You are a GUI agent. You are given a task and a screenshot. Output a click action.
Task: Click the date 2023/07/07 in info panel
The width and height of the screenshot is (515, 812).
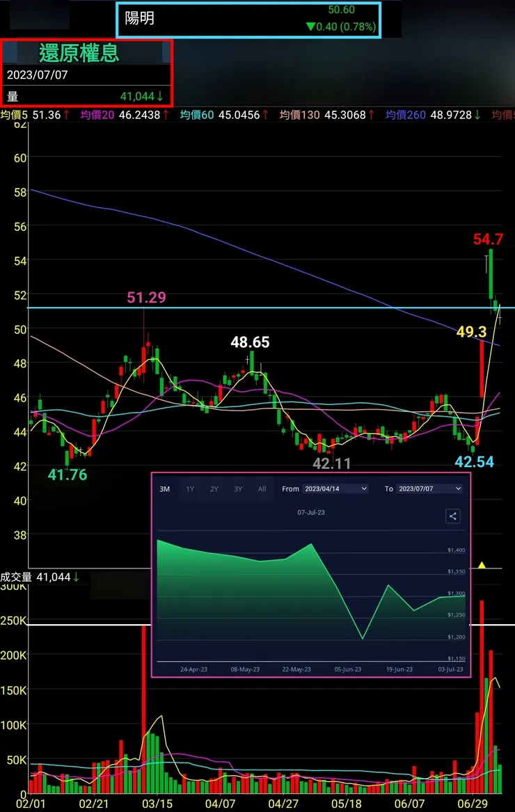pos(38,74)
